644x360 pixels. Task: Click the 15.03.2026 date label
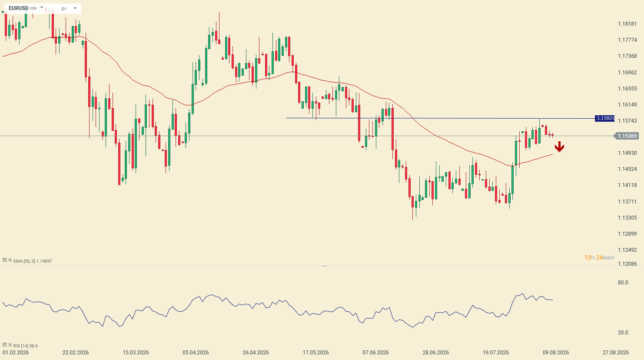point(136,353)
